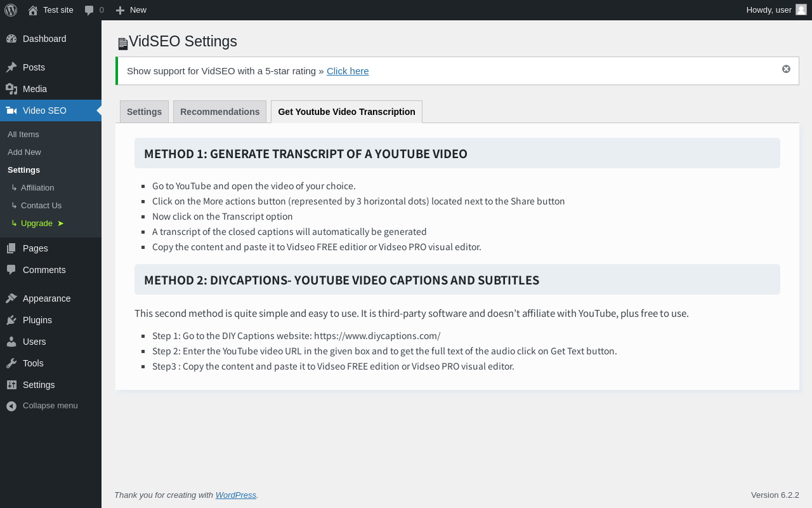The width and height of the screenshot is (812, 508).
Task: Follow the Click here rating link
Action: point(348,71)
